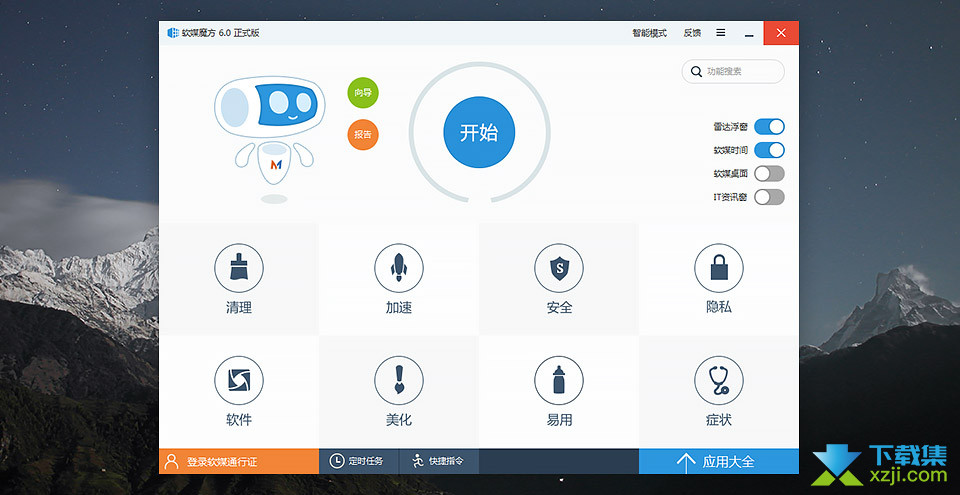Turn off the 软媒时间 switch
Screen dimensions: 960x495
tap(769, 150)
